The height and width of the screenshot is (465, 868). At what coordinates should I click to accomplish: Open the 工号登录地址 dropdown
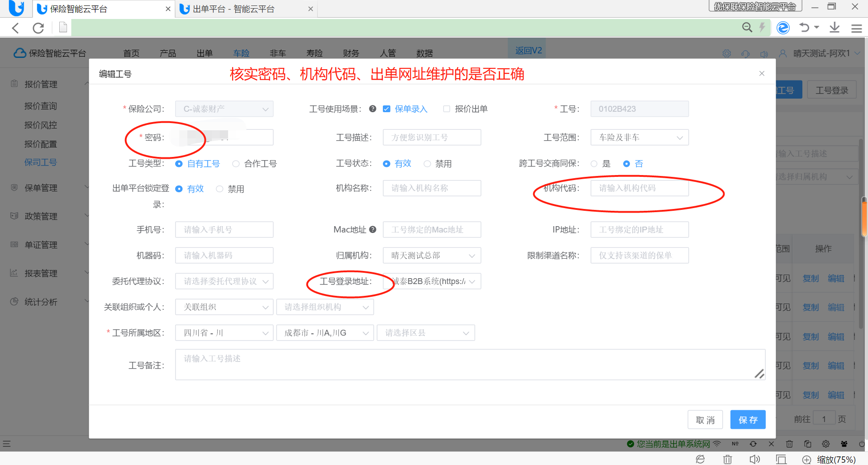tap(432, 281)
